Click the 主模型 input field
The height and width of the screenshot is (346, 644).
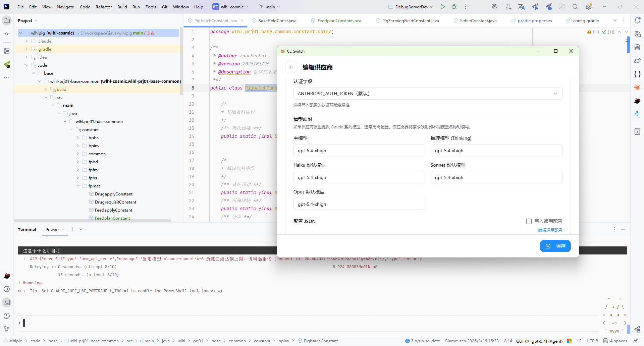359,151
